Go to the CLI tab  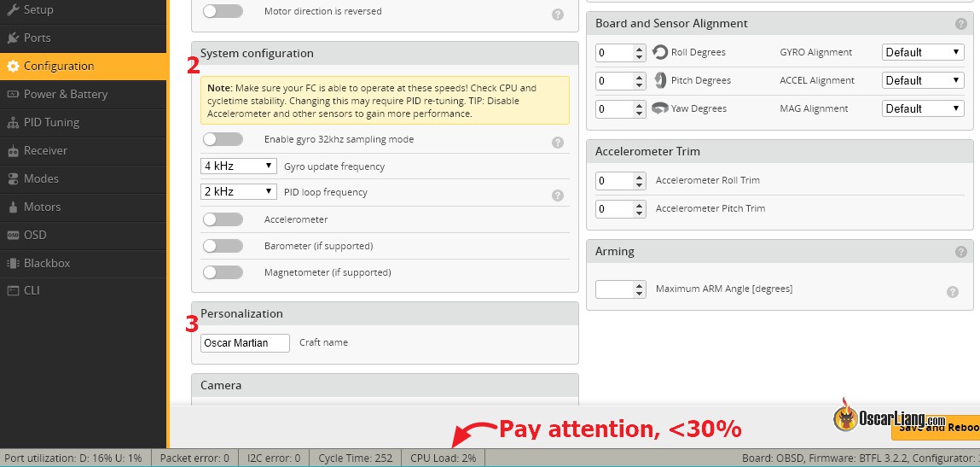(x=32, y=290)
